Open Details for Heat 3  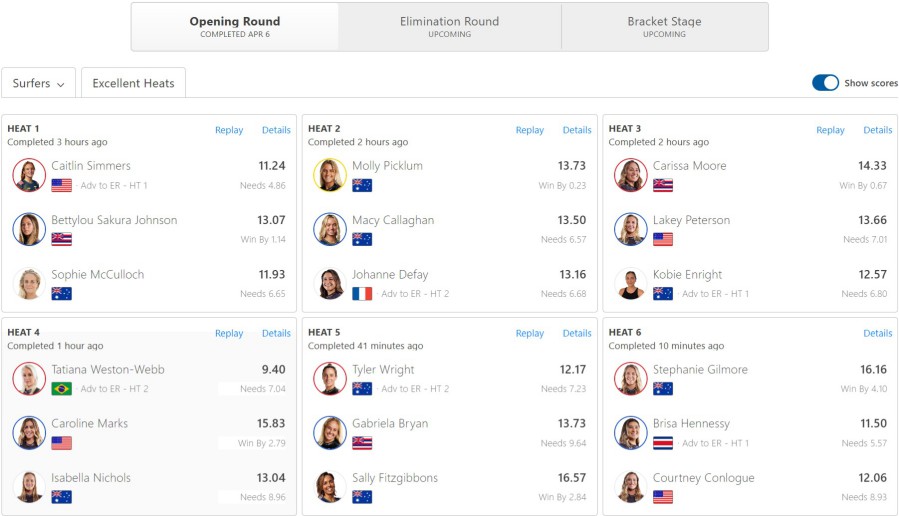point(878,130)
